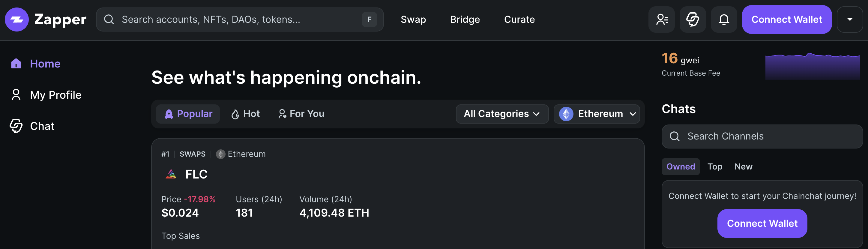Expand the dropdown arrow beside Connect Wallet
The width and height of the screenshot is (868, 249).
point(849,19)
